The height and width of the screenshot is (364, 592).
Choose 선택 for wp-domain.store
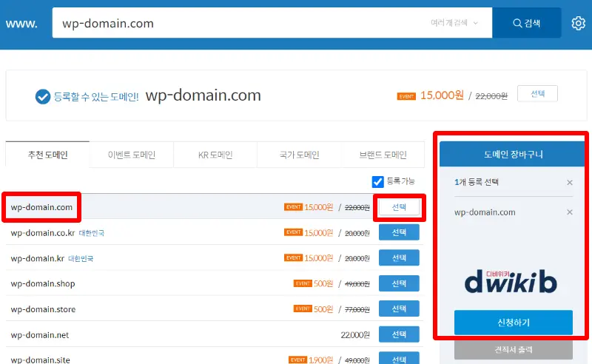point(399,309)
